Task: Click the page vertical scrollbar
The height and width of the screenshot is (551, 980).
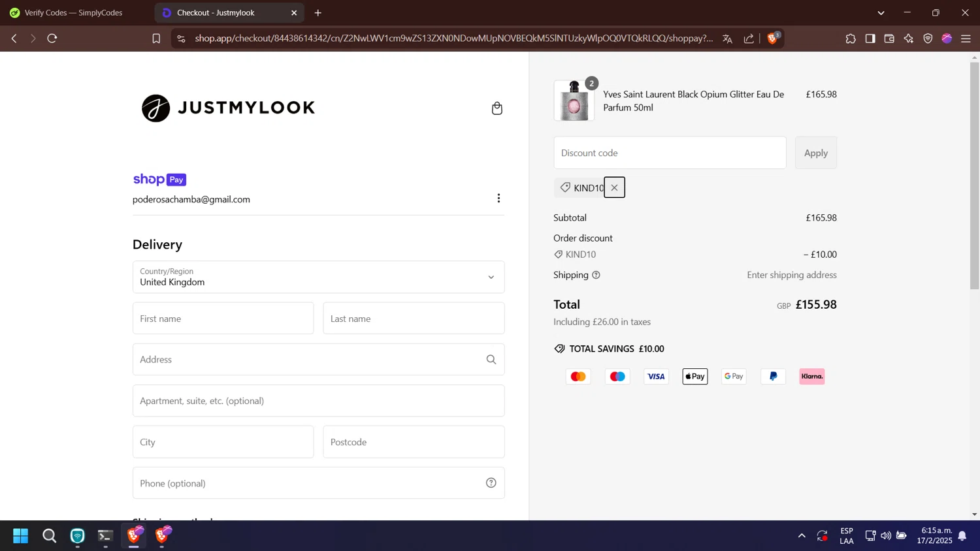Action: coord(974,176)
